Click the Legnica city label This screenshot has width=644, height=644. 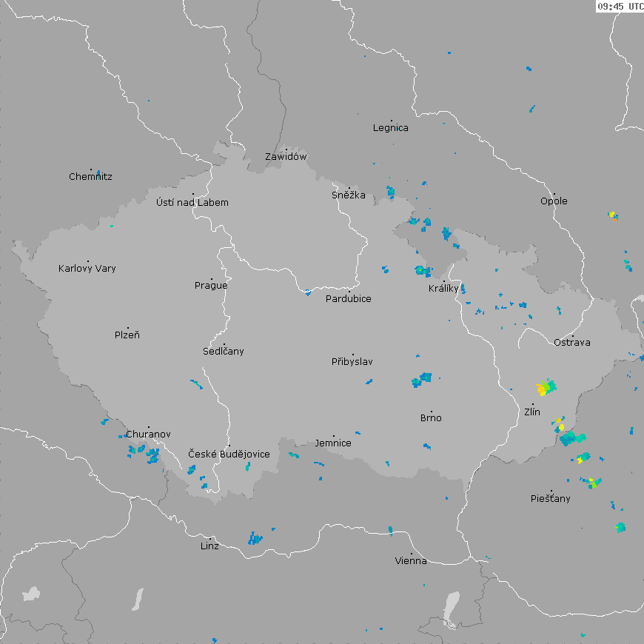coord(391,128)
